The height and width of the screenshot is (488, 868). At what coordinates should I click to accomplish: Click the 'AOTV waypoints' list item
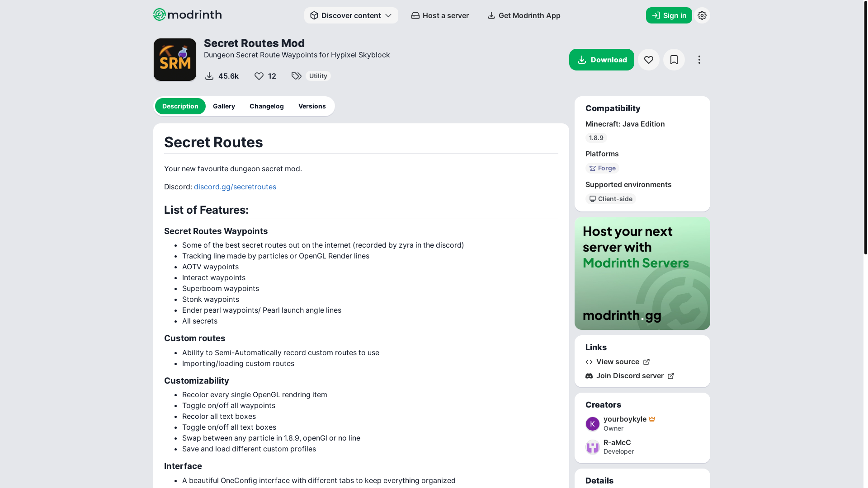point(210,267)
